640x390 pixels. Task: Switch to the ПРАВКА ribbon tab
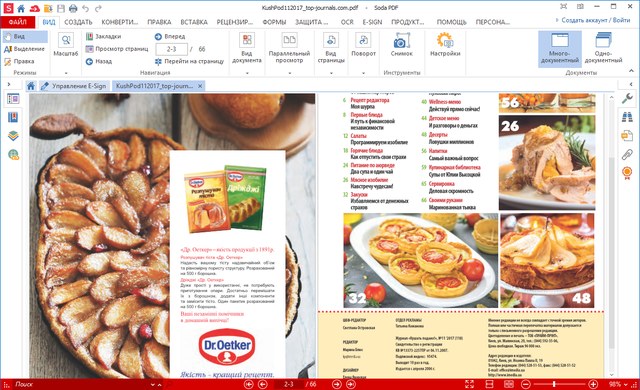(159, 22)
